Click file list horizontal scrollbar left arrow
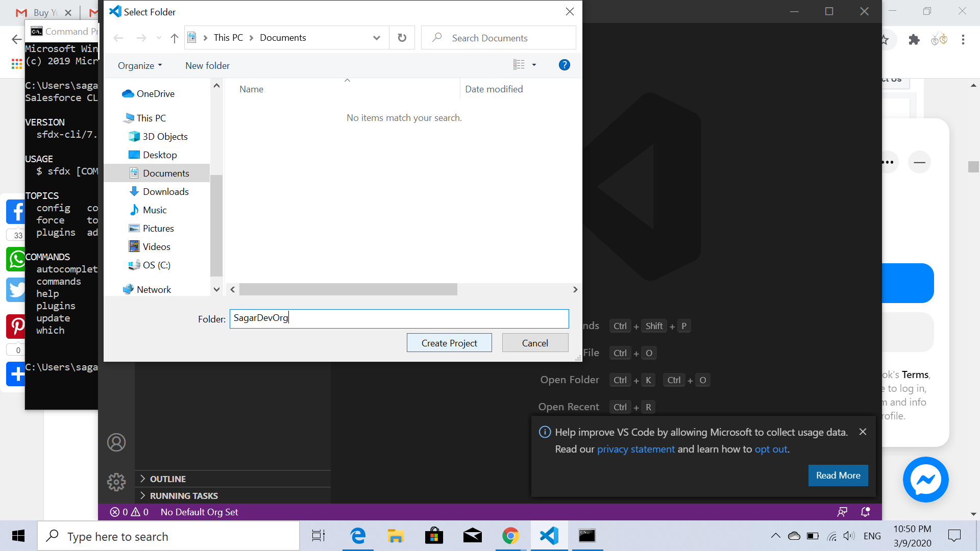Screen dimensions: 980x551 pyautogui.click(x=233, y=289)
